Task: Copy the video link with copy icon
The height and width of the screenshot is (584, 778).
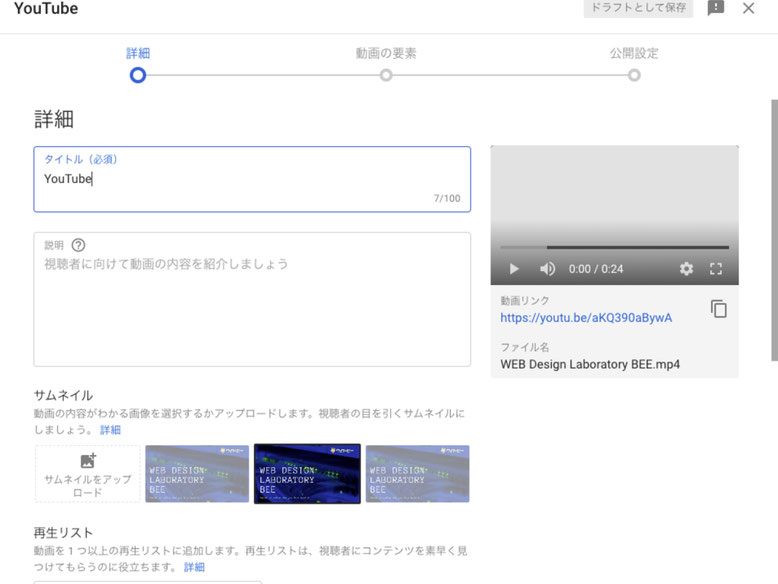Action: pyautogui.click(x=718, y=309)
